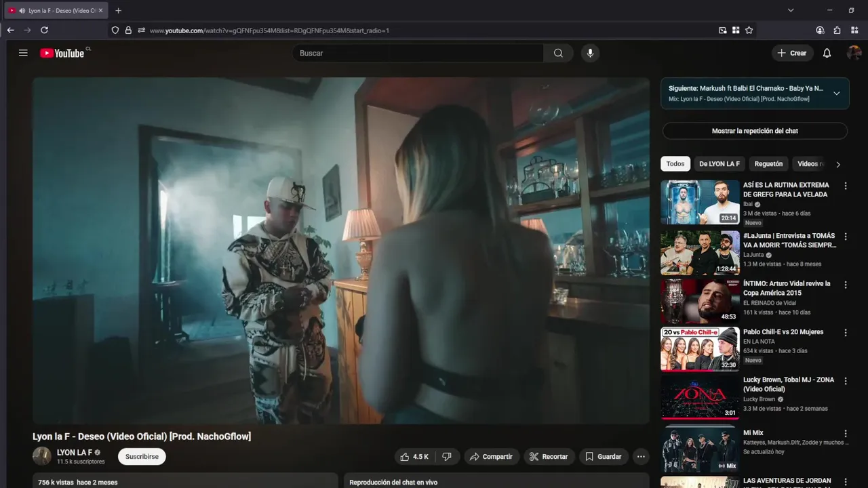
Task: Click 756 k vistas description text
Action: click(x=77, y=483)
